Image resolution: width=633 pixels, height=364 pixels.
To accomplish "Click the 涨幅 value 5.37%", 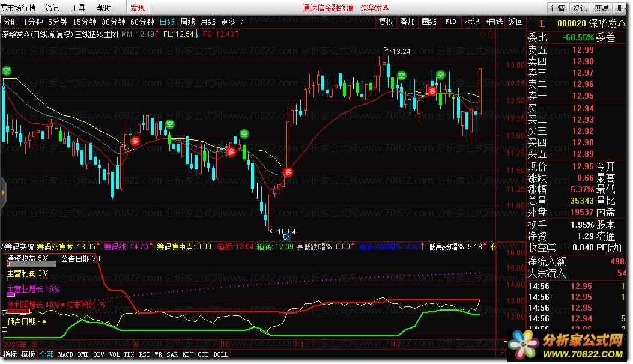I will pyautogui.click(x=582, y=189).
